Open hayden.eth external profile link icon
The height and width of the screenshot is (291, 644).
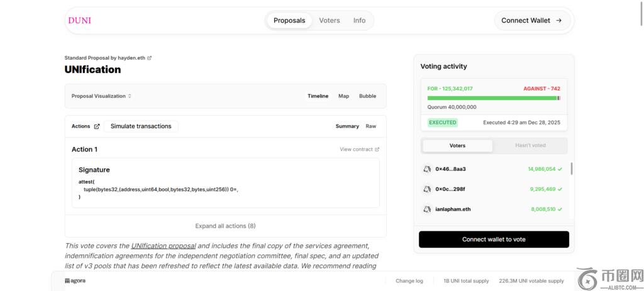[x=150, y=58]
